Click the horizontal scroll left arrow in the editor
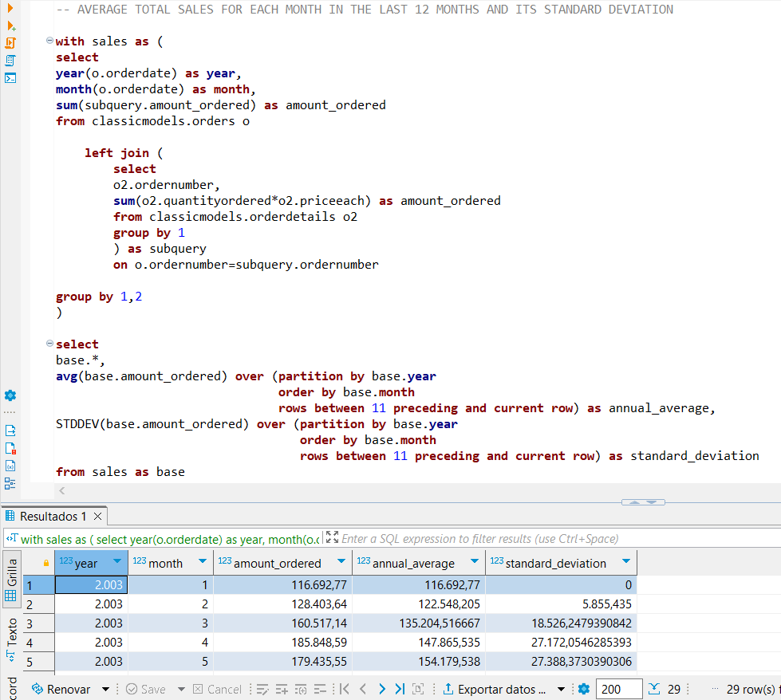Image resolution: width=781 pixels, height=700 pixels. click(61, 491)
